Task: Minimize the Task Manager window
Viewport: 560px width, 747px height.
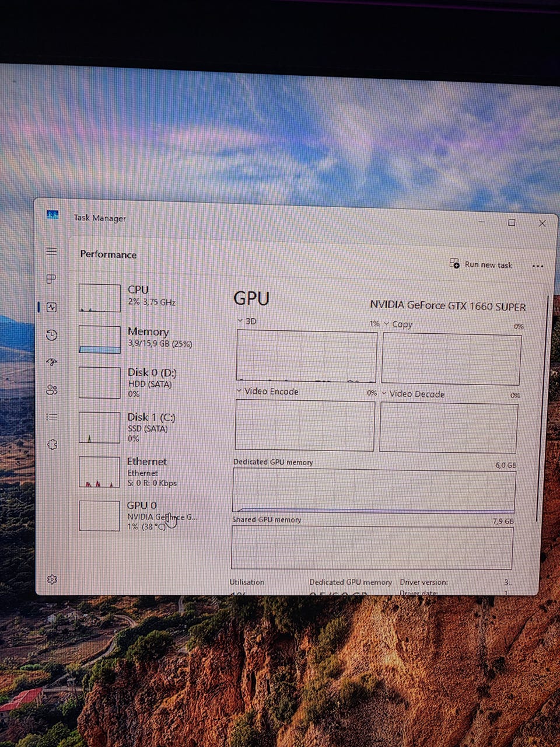Action: (x=482, y=222)
